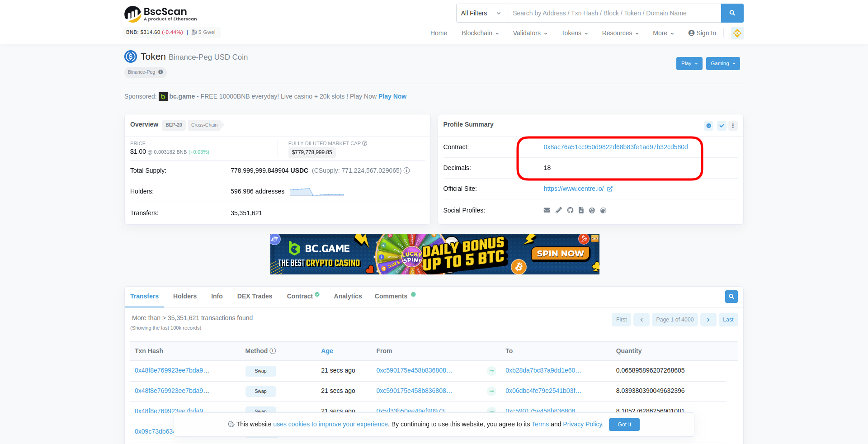Click the BscScan logo
Viewport: 868px width, 444px height.
tap(160, 14)
